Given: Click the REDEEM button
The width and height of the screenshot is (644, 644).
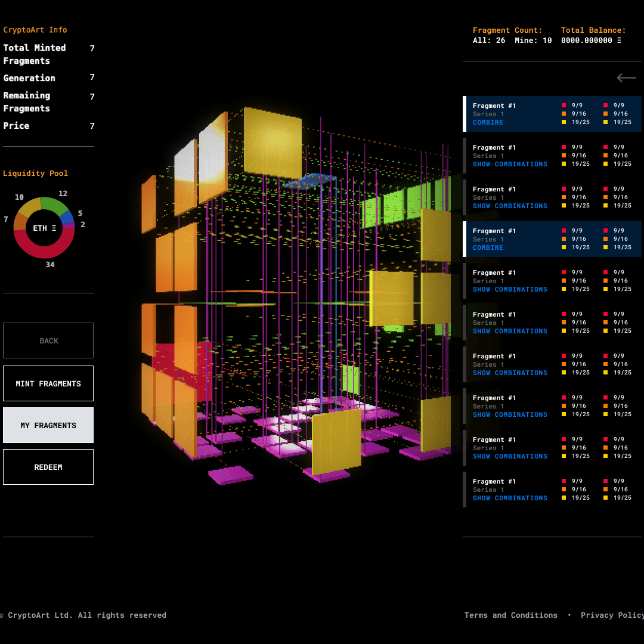Looking at the screenshot, I should point(48,467).
